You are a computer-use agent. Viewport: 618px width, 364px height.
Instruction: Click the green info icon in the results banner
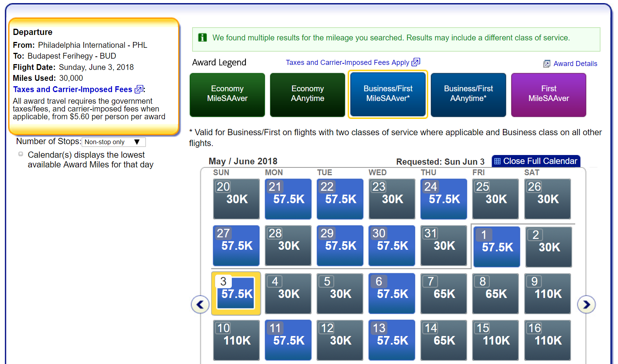point(203,38)
